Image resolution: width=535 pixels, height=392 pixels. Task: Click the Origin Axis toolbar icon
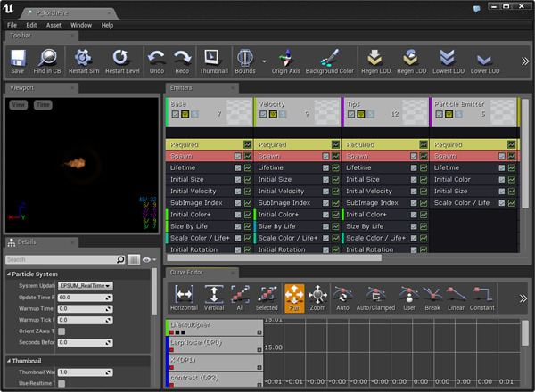285,58
